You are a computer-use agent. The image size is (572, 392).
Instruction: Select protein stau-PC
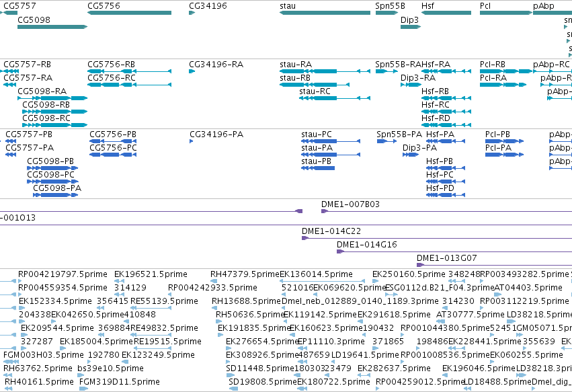click(331, 141)
